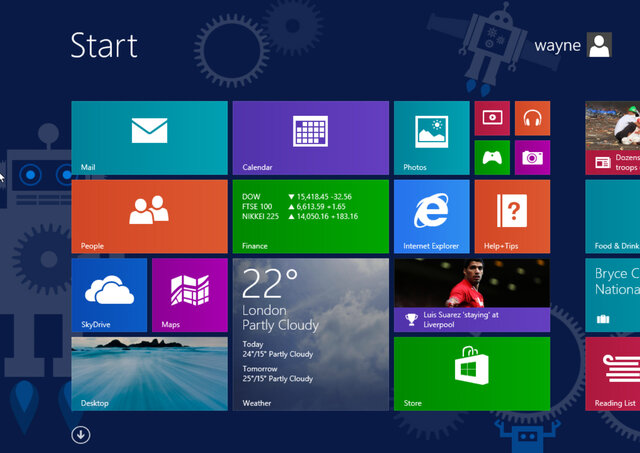Launch Internet Explorer tile
The height and width of the screenshot is (453, 640).
click(432, 217)
